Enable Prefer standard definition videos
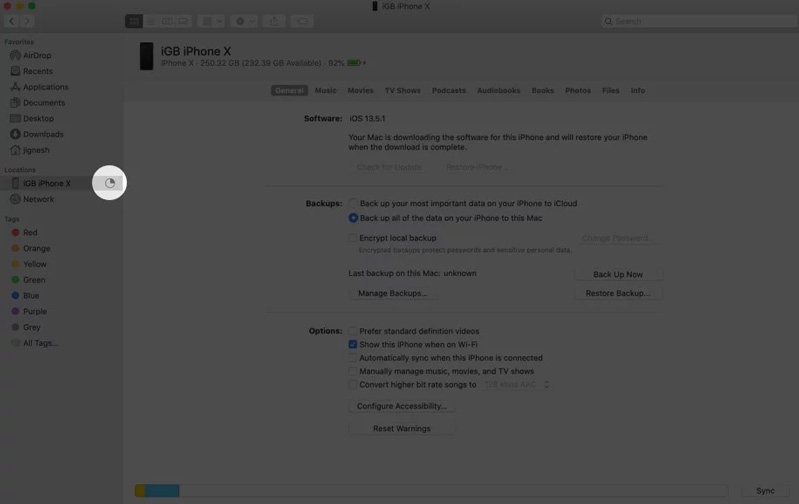799x504 pixels. (x=352, y=331)
